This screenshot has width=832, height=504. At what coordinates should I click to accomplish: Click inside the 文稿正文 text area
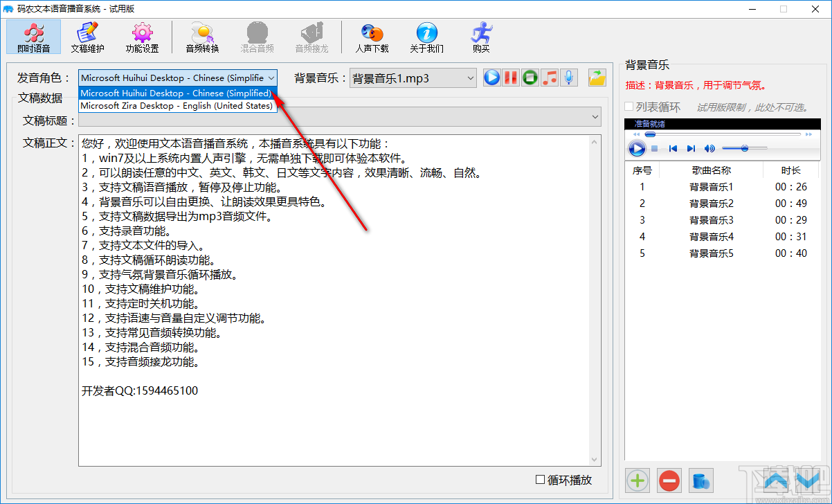pos(334,300)
